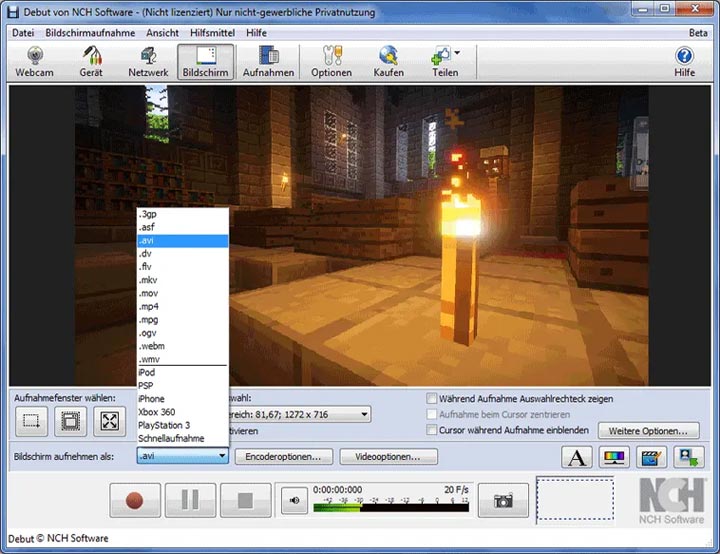The width and height of the screenshot is (720, 554).
Task: Open the Aufnahmen recordings list
Action: (269, 62)
